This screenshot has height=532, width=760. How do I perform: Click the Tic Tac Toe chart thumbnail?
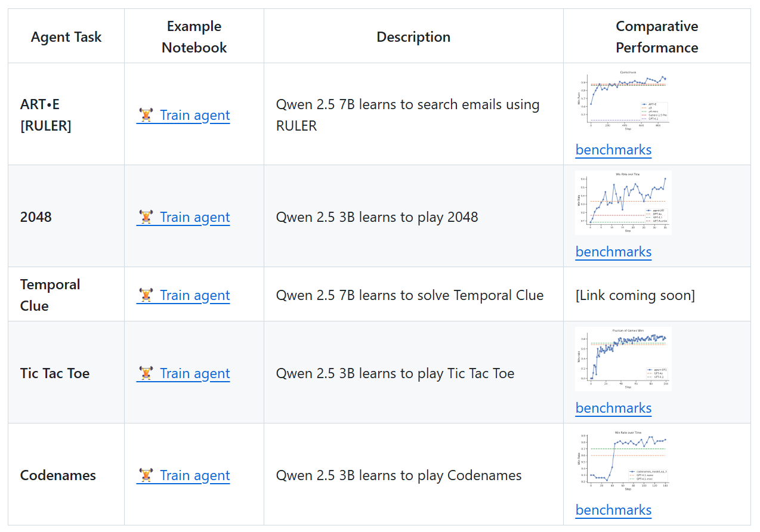tap(623, 359)
